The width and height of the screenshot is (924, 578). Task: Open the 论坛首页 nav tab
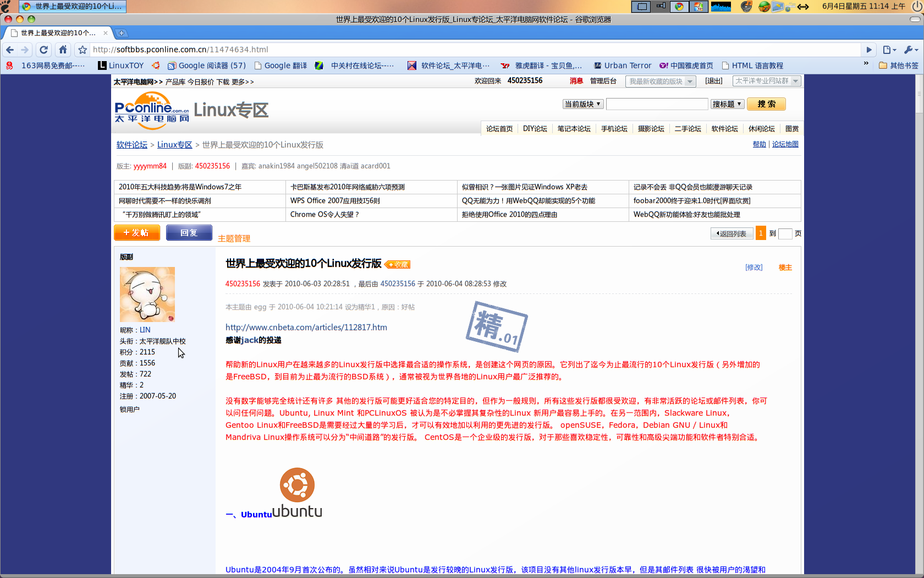coord(499,128)
